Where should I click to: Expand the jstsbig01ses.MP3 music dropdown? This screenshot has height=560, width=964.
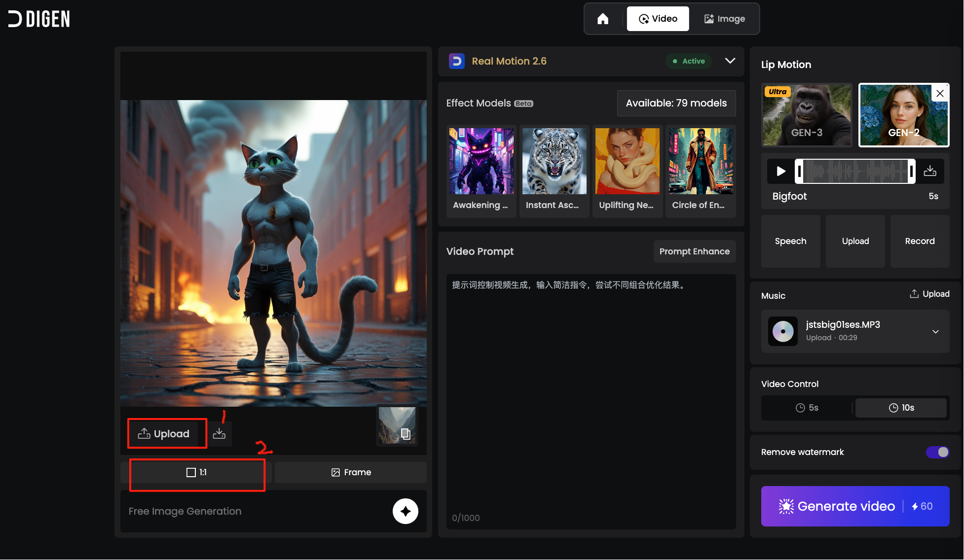[x=935, y=332]
